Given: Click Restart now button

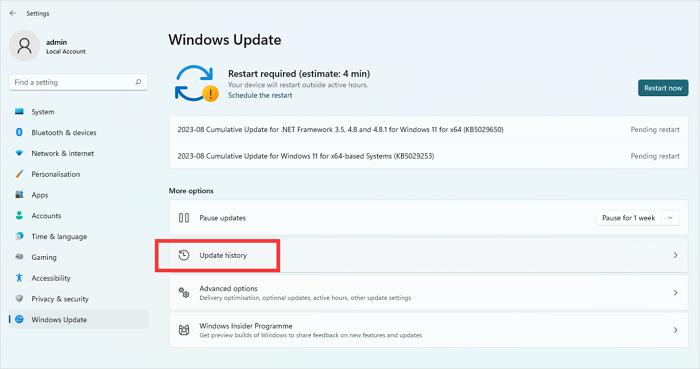Looking at the screenshot, I should (663, 88).
